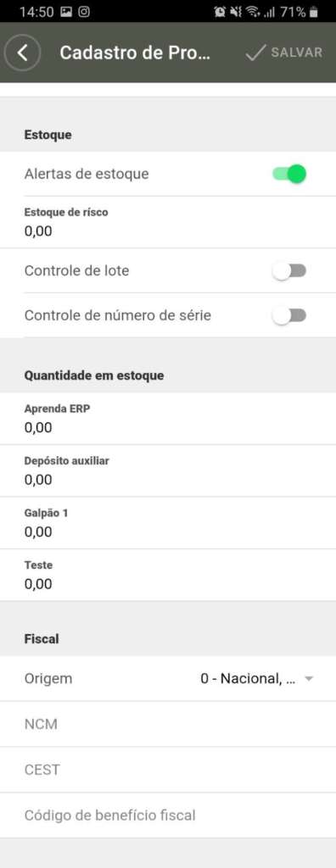Select the Código de benefício fiscal field
Image resolution: width=336 pixels, height=868 pixels.
[x=168, y=815]
